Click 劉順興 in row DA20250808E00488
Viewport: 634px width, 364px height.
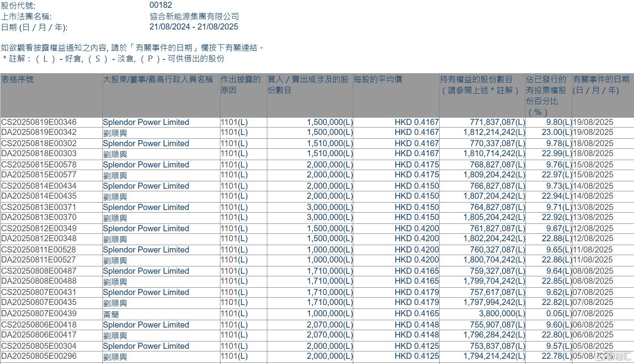[115, 282]
